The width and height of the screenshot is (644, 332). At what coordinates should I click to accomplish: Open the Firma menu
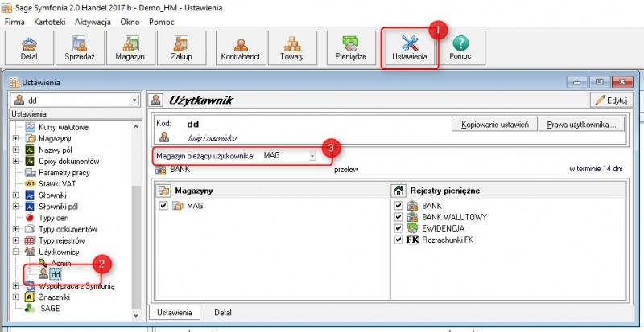[14, 23]
